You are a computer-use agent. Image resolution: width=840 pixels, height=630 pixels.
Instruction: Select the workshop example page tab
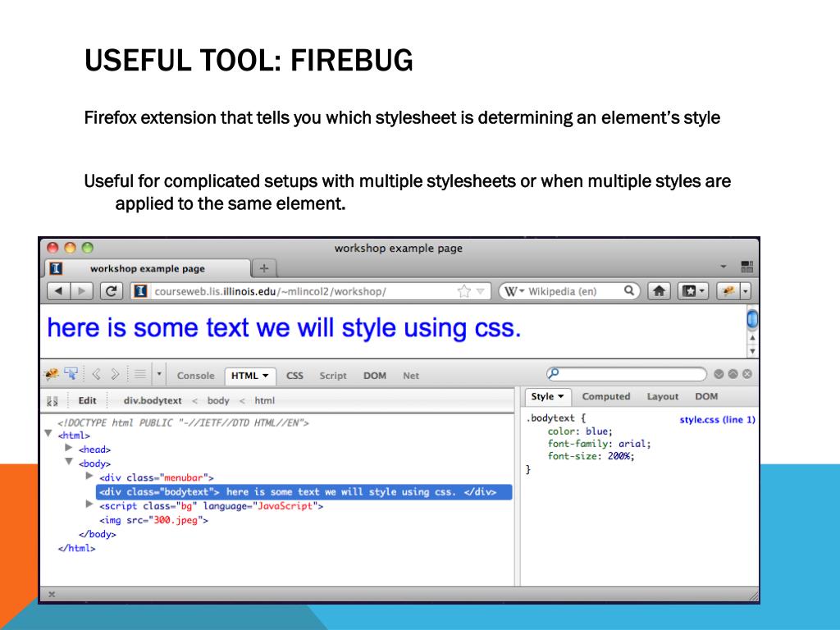tap(148, 268)
